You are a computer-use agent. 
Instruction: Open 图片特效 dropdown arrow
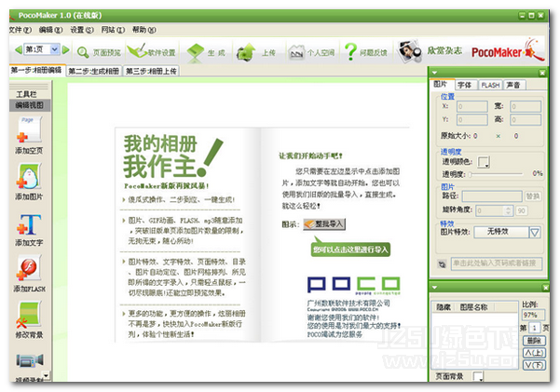(535, 233)
